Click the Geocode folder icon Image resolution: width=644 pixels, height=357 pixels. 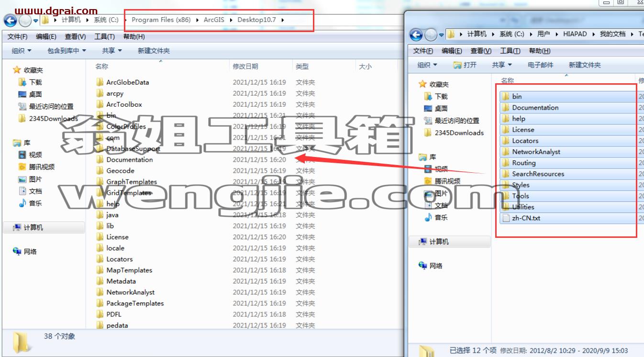tap(100, 171)
